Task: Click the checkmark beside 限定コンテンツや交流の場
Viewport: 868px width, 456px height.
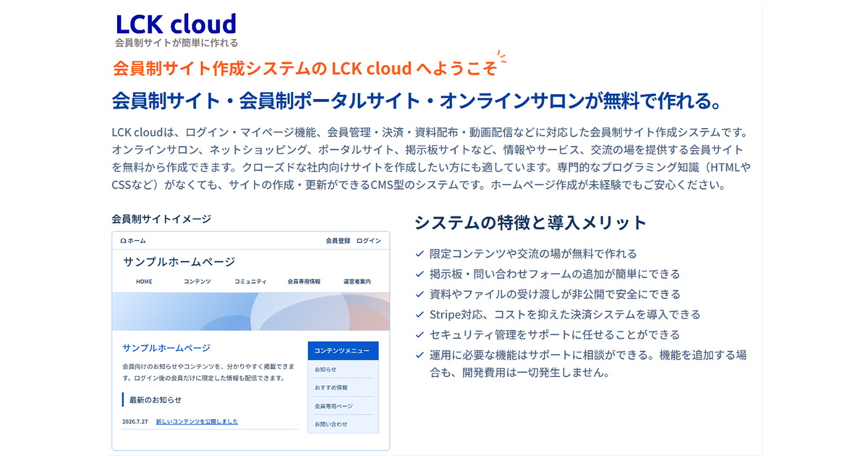Action: click(420, 254)
